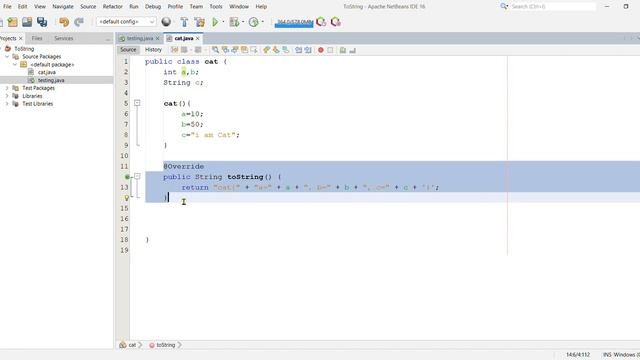Open the Navigate menu
The height and width of the screenshot is (360, 640).
[x=63, y=7]
